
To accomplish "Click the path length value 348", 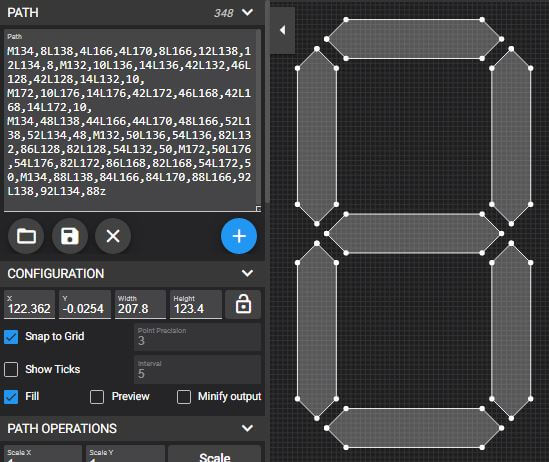I will 223,13.
